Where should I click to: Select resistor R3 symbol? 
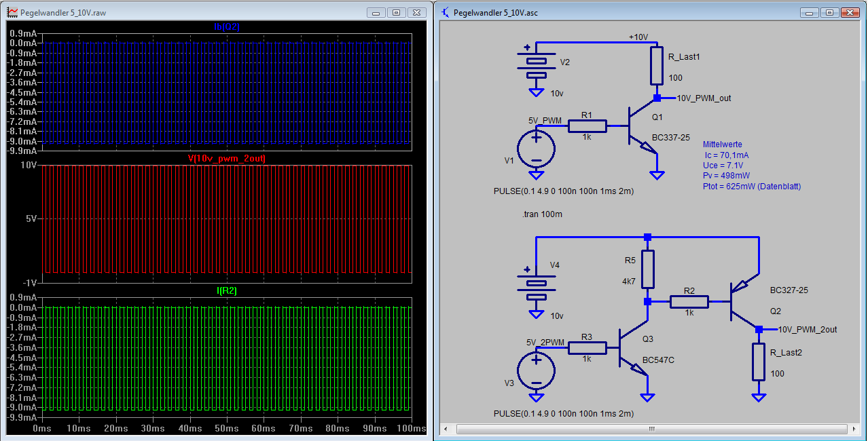[x=588, y=348]
